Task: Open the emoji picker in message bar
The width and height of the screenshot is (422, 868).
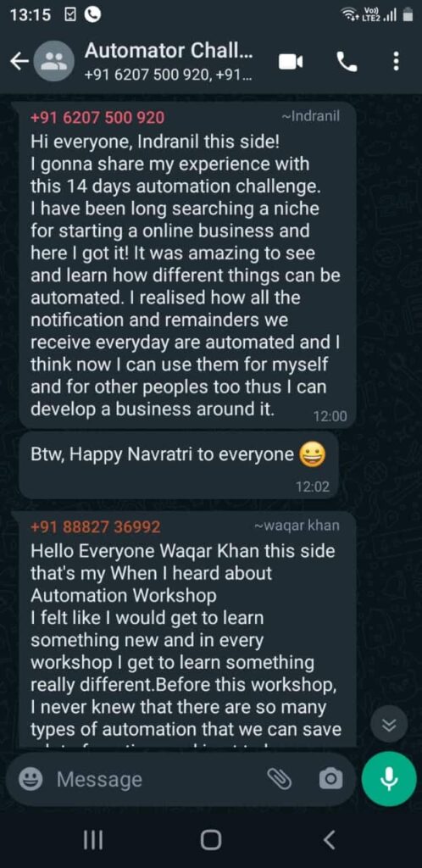Action: 31,780
